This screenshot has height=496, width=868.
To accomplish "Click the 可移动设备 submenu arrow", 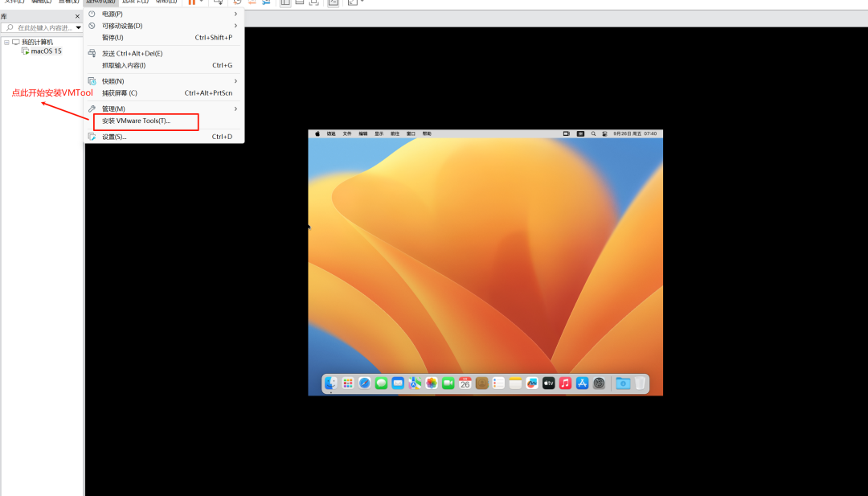I will [235, 26].
